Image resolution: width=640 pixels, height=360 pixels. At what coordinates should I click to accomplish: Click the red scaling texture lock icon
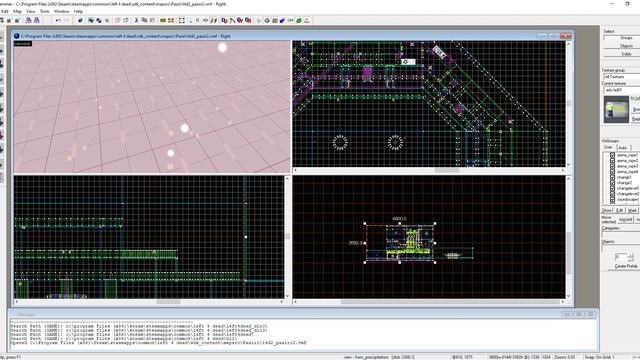pyautogui.click(x=240, y=20)
